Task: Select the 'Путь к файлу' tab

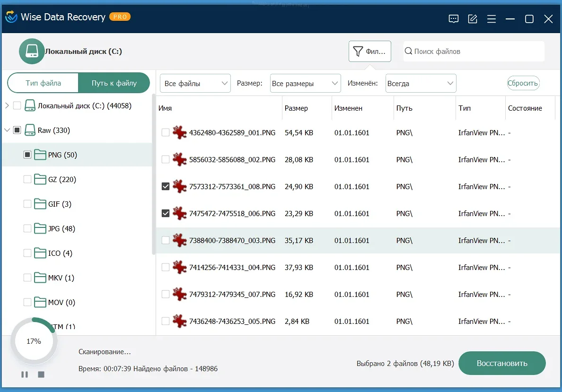Action: tap(114, 83)
